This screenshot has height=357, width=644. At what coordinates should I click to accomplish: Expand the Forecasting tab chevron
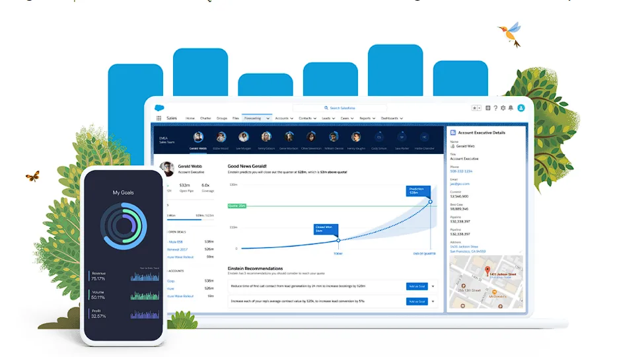[268, 118]
